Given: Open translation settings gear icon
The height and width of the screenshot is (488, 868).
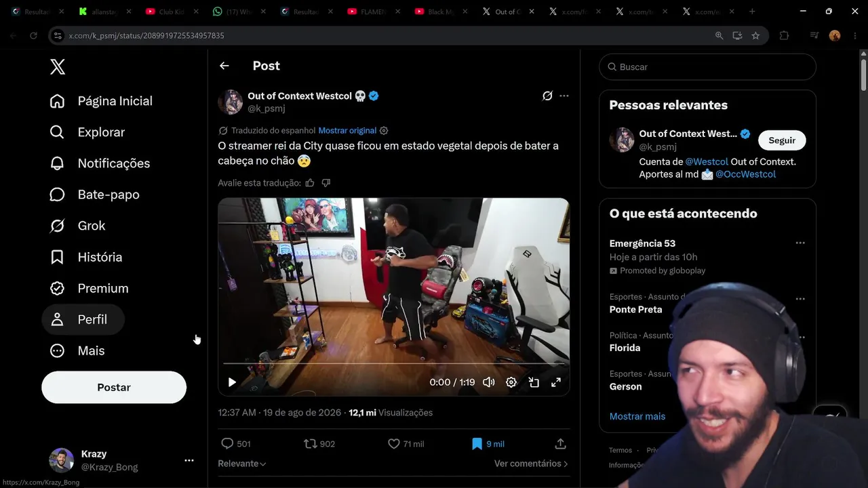Looking at the screenshot, I should [384, 130].
